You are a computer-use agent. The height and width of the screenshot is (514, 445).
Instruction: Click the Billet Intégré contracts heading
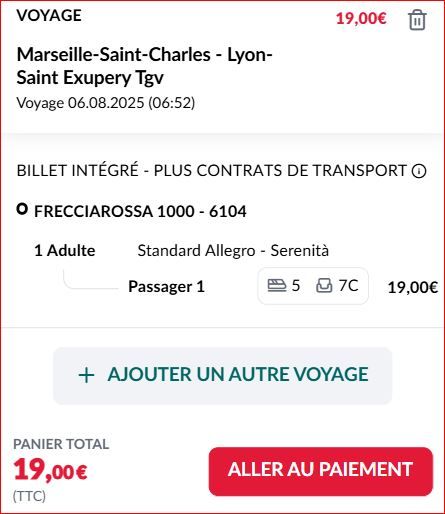[x=212, y=171]
